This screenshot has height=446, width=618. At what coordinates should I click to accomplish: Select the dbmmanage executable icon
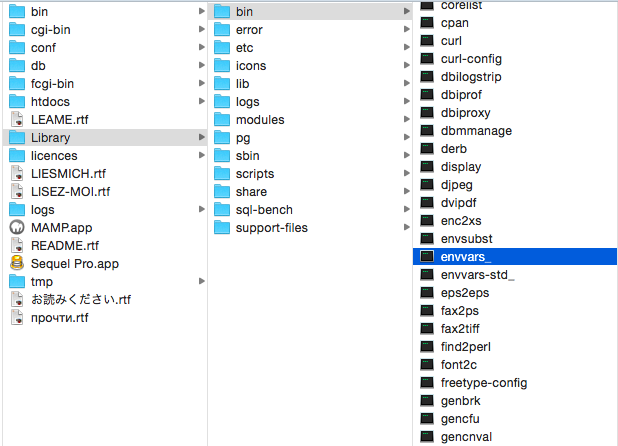(x=427, y=131)
